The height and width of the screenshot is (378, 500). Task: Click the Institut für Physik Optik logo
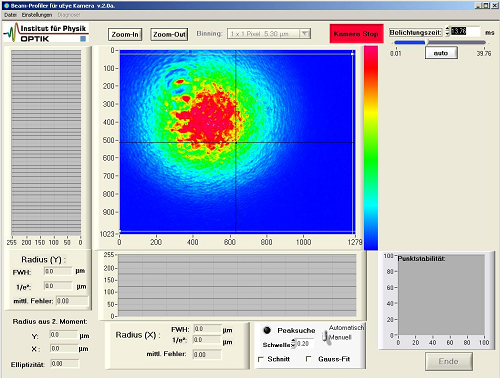(x=46, y=32)
